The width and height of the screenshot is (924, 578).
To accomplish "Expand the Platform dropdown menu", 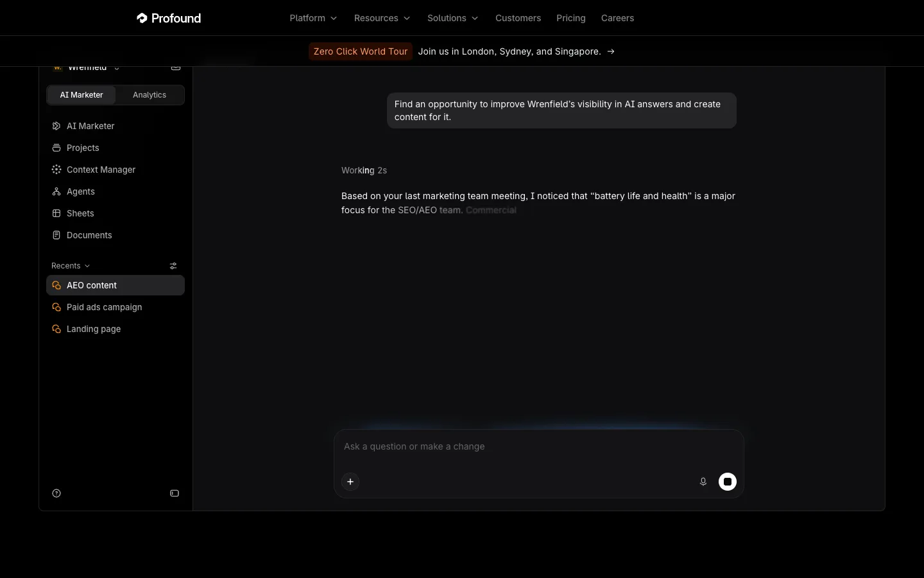I will coord(313,18).
